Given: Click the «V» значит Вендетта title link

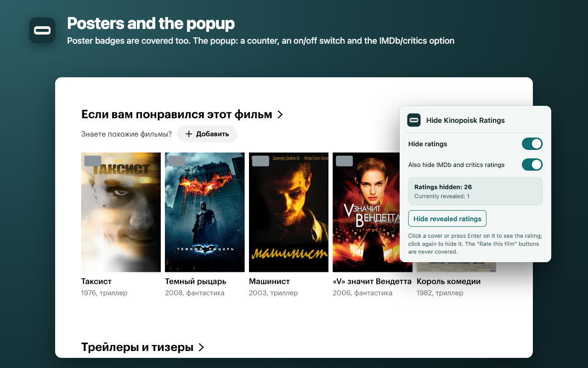Looking at the screenshot, I should pos(372,281).
